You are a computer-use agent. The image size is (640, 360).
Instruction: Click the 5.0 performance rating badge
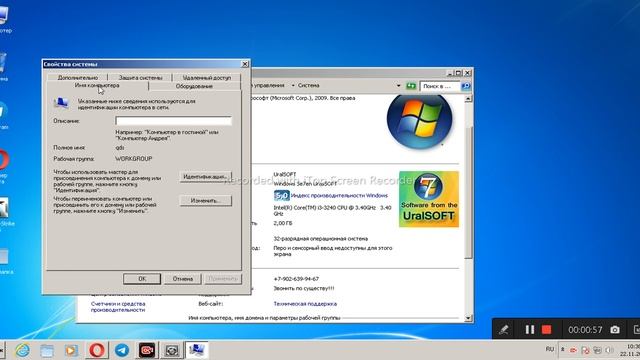click(282, 196)
